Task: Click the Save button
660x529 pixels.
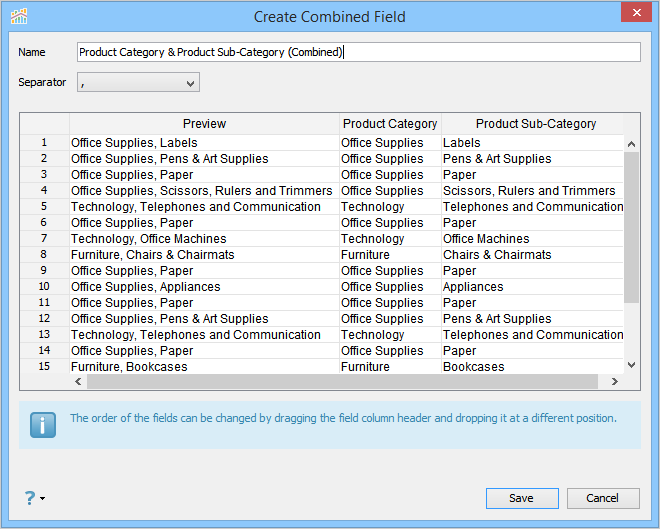Action: tap(521, 498)
